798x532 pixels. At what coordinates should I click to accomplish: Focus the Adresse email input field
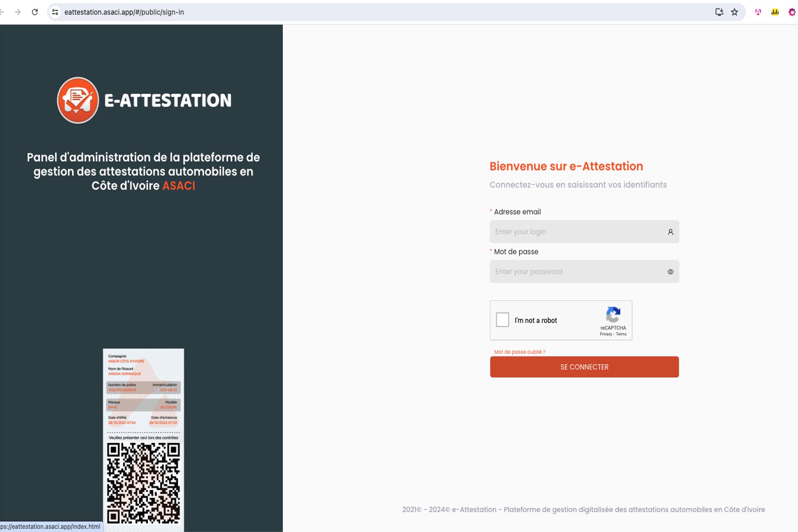pyautogui.click(x=584, y=232)
